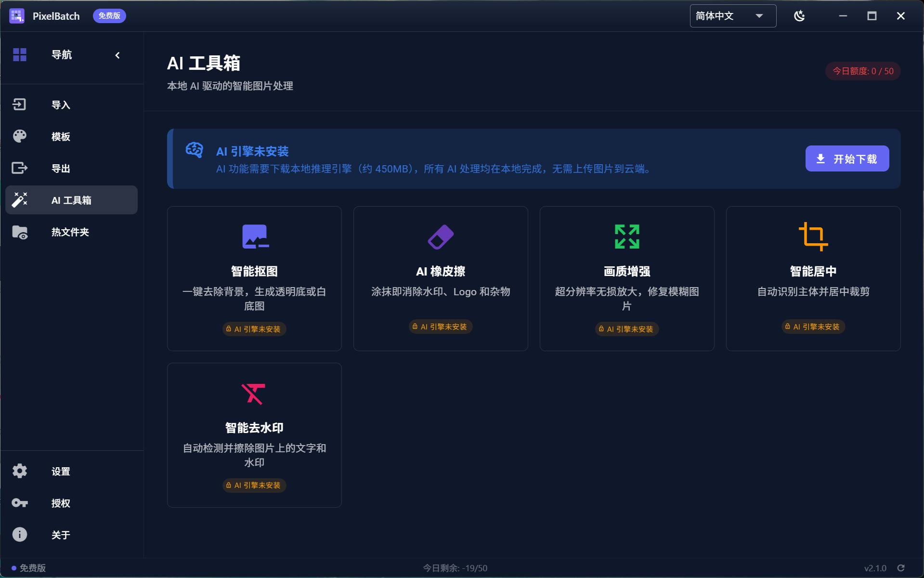Click the 今日剩余 status bar text
Viewport: 924px width, 578px height.
point(455,568)
